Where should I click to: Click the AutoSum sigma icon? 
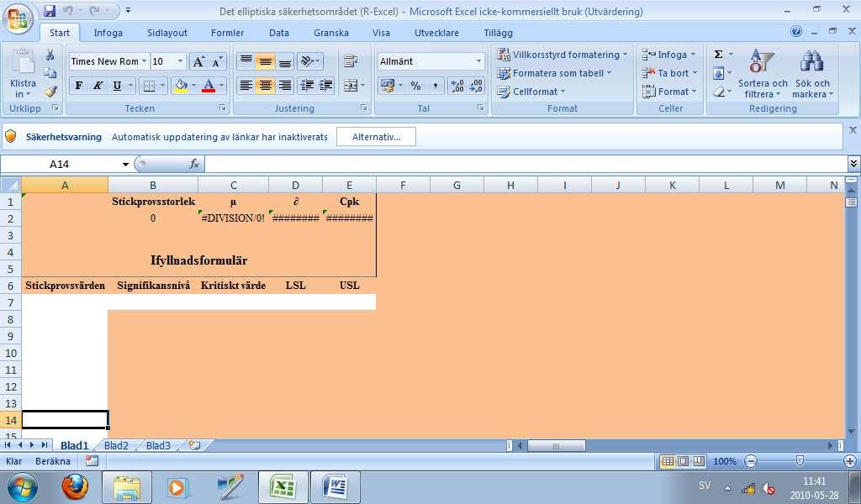[x=718, y=54]
